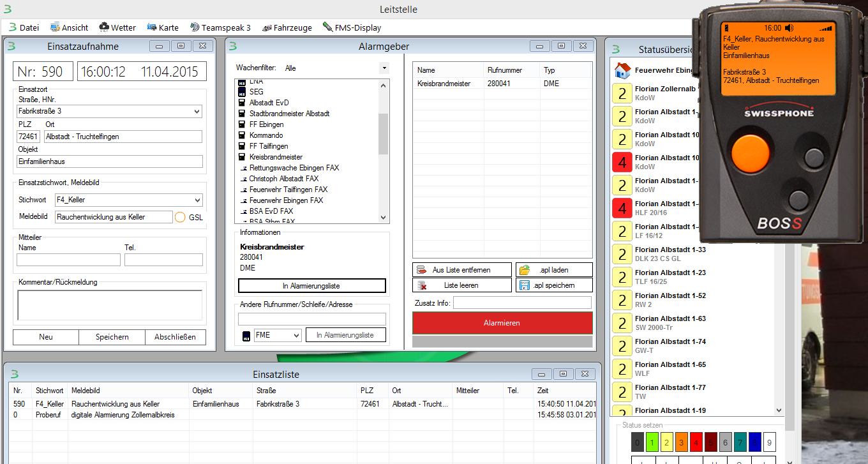The image size is (868, 464).
Task: Select the orange status 3 color swatch
Action: tap(681, 442)
